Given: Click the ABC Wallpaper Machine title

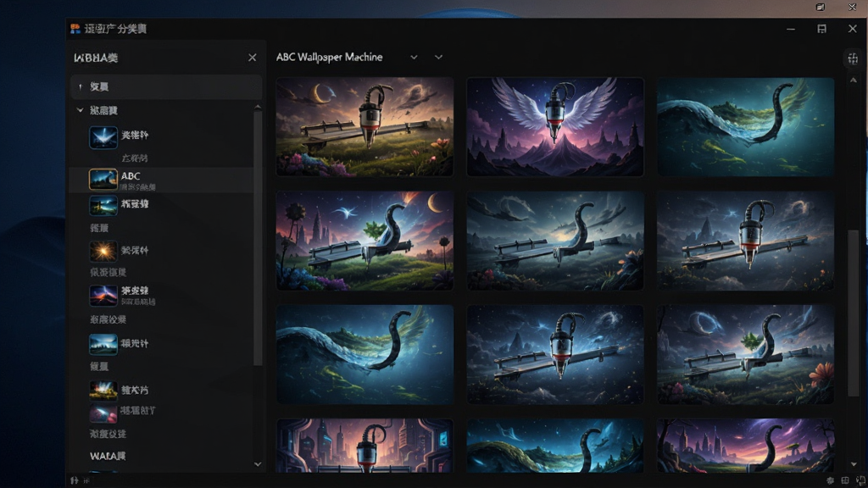Looking at the screenshot, I should [x=330, y=57].
